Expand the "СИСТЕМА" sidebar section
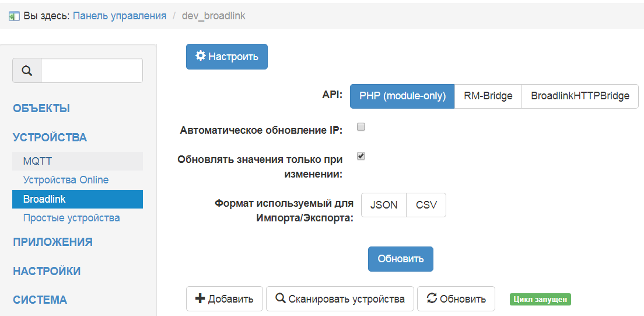The height and width of the screenshot is (316, 644). pyautogui.click(x=40, y=300)
